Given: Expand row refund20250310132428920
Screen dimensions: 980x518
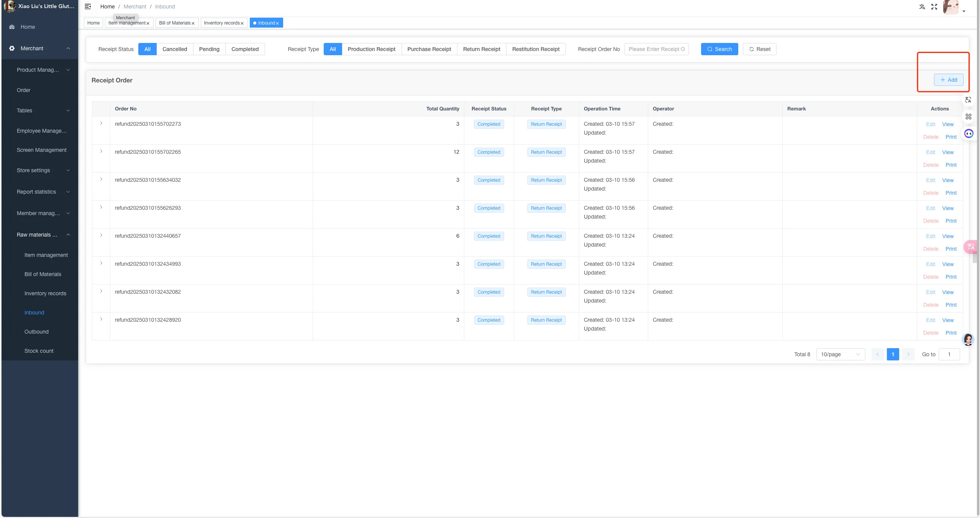Looking at the screenshot, I should click(x=101, y=319).
